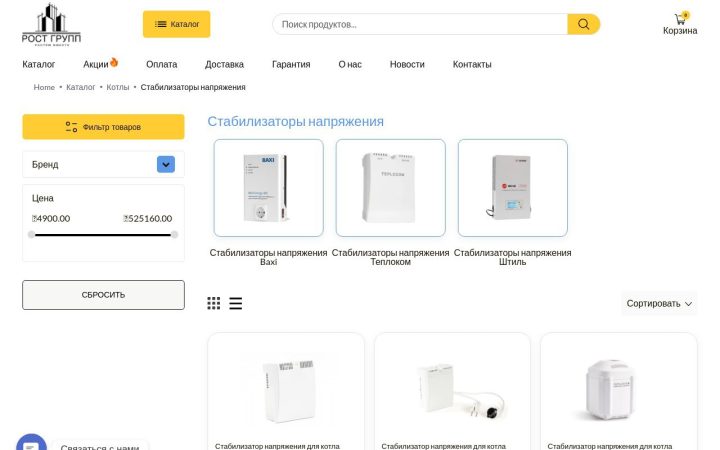Image resolution: width=720 pixels, height=450 pixels.
Task: Open the shopping cart icon
Action: [x=680, y=19]
